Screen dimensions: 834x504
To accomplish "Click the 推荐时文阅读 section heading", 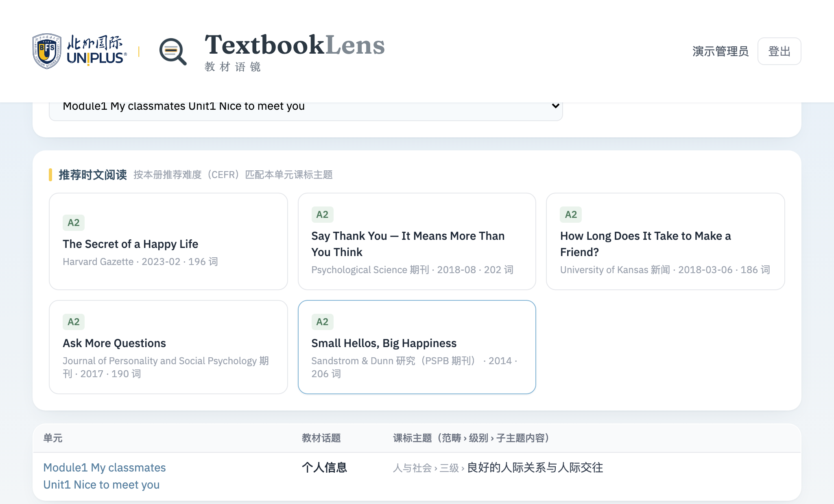I will tap(93, 175).
